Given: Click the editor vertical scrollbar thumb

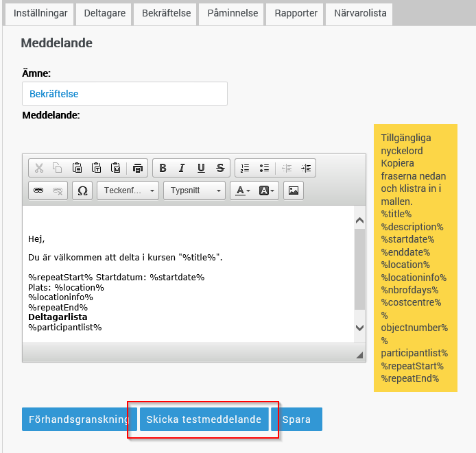Looking at the screenshot, I should pos(359,269).
